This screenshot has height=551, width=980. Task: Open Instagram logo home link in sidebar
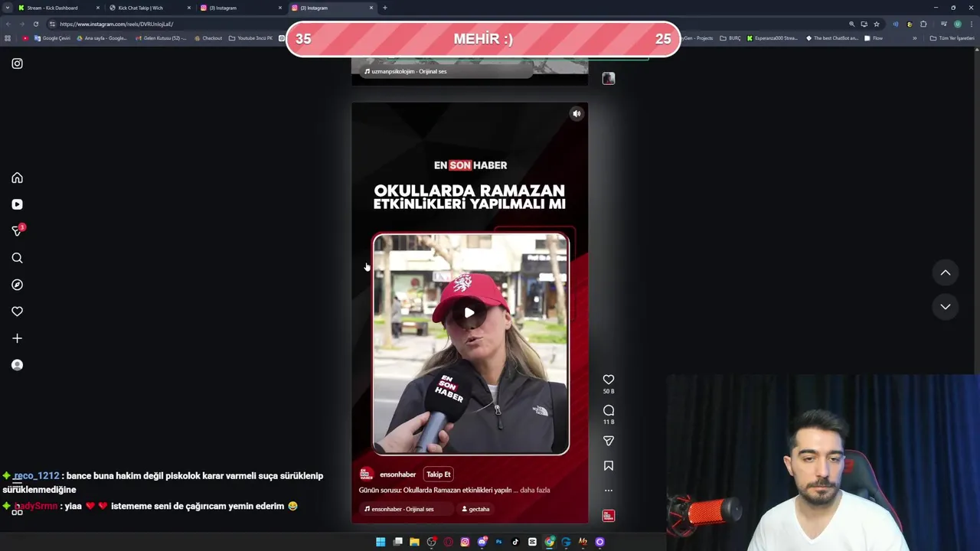[x=17, y=64]
